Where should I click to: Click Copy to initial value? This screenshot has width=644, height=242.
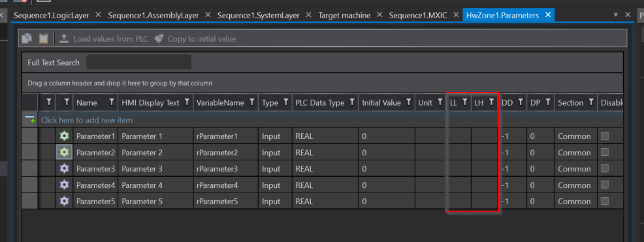pyautogui.click(x=195, y=39)
